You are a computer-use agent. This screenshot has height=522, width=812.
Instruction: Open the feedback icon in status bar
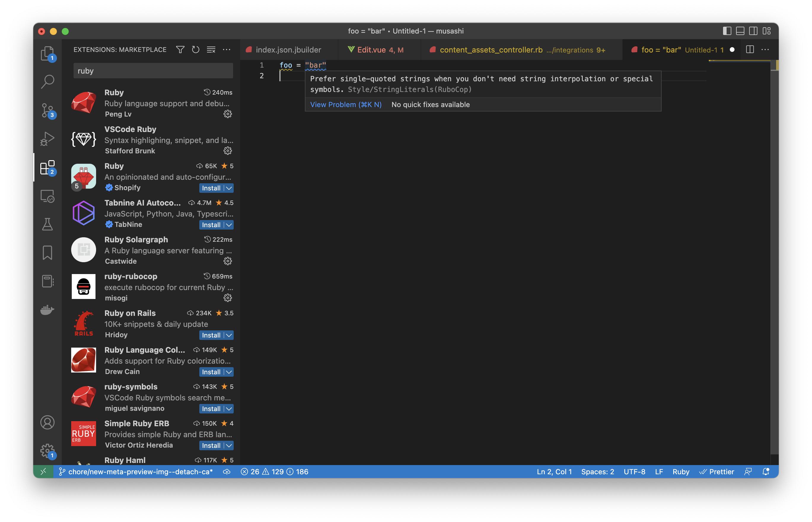coord(748,472)
